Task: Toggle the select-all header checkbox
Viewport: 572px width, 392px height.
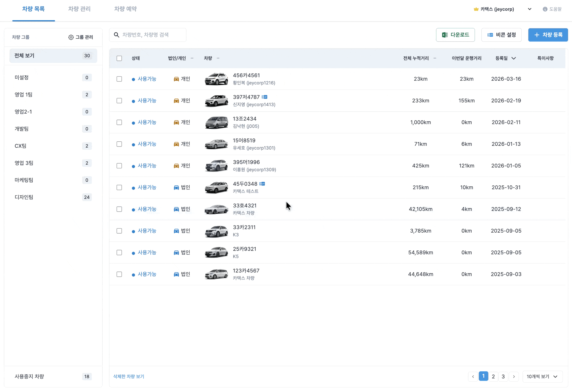Action: pos(119,58)
